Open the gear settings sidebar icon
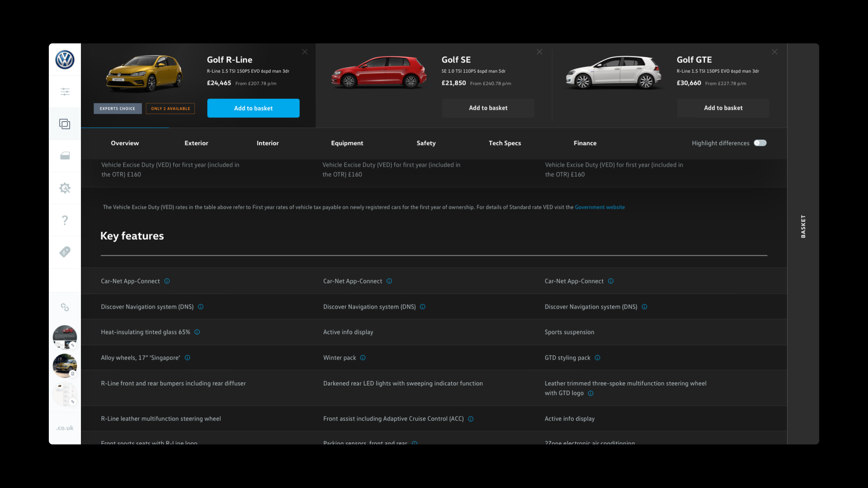 (65, 188)
